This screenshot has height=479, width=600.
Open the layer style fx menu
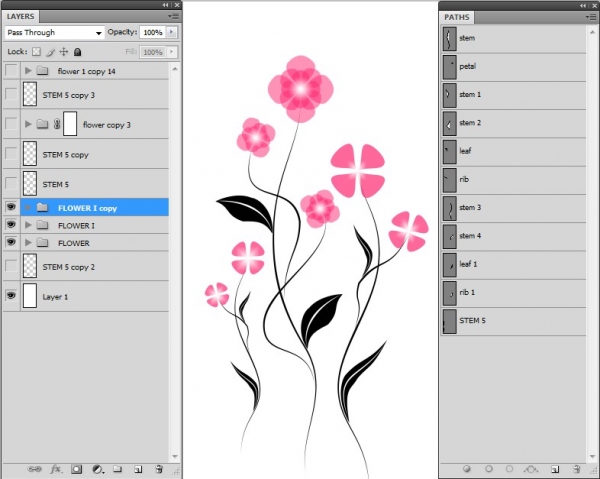point(56,469)
